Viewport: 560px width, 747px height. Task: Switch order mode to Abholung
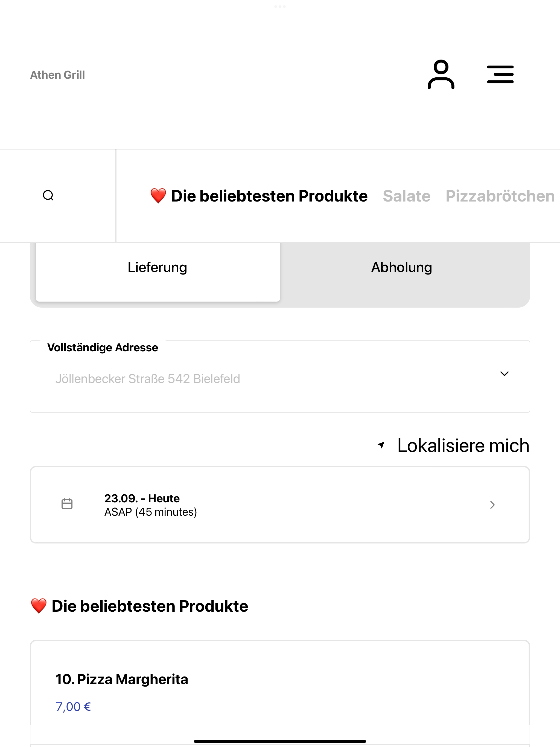tap(402, 267)
